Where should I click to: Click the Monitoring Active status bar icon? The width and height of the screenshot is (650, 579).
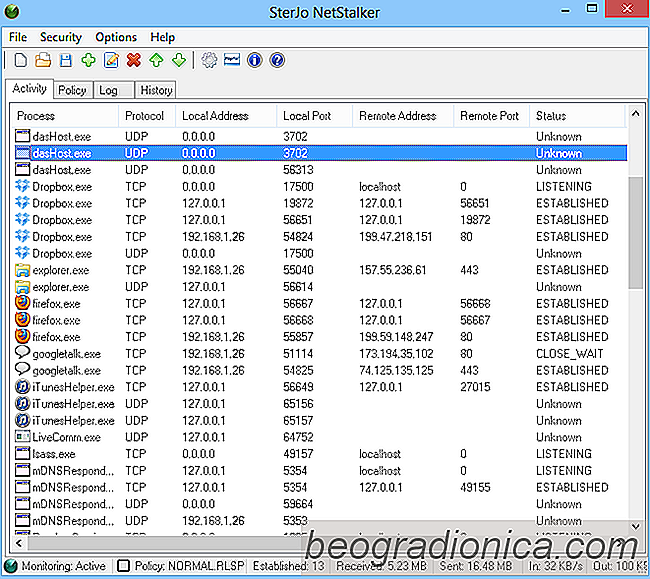click(x=10, y=566)
